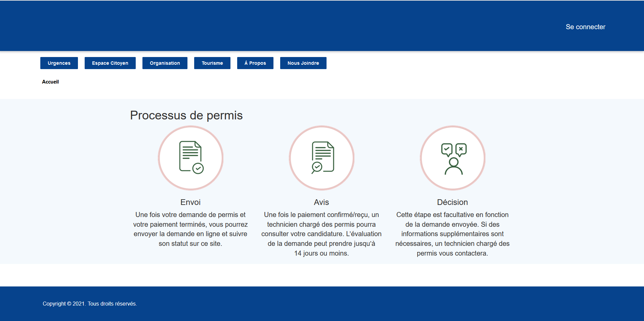Click the text starting 'Une fois le paiement confirmé/reçu'
The width and height of the screenshot is (644, 321).
[321, 234]
